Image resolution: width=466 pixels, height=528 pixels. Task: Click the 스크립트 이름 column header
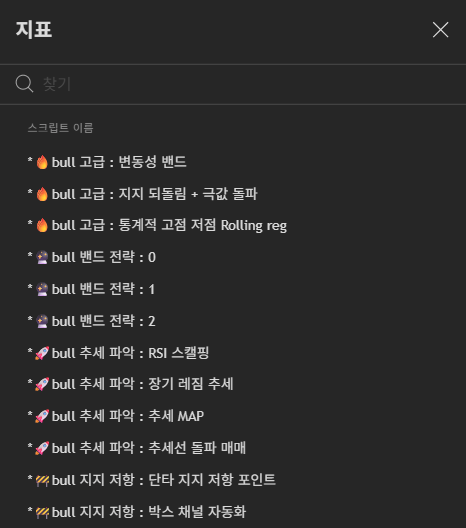(60, 128)
